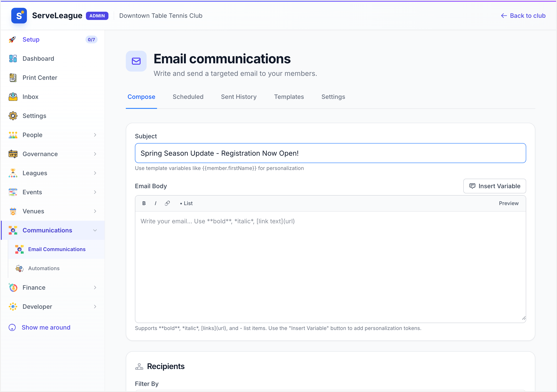Viewport: 557px width, 392px height.
Task: Go to the Templates tab
Action: coord(289,97)
